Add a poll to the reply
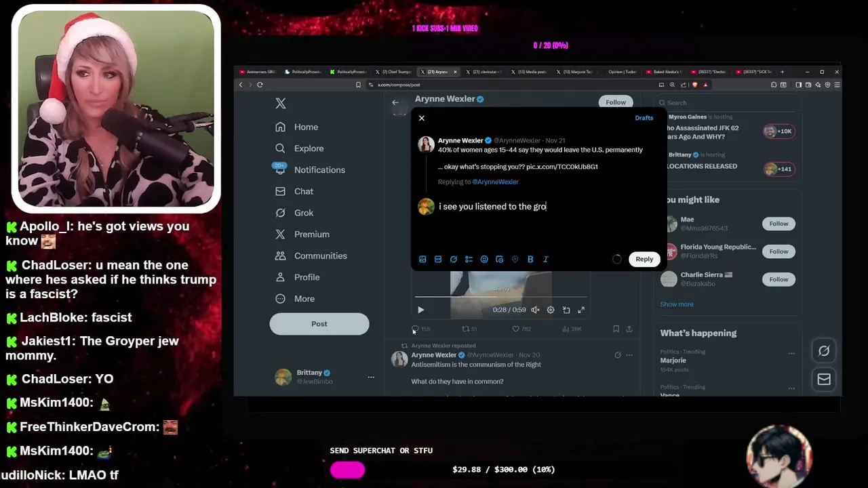This screenshot has width=868, height=488. pos(469,259)
